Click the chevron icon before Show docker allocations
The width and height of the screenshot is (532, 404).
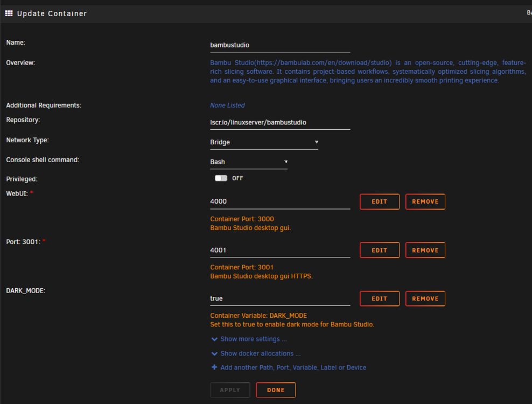coord(214,354)
